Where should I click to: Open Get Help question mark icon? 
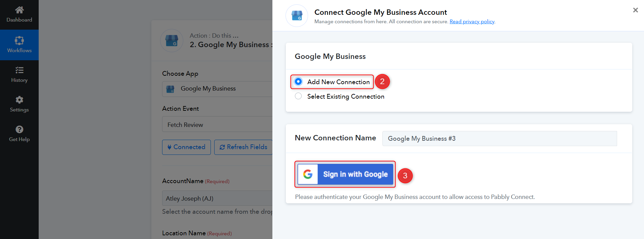coord(19,129)
